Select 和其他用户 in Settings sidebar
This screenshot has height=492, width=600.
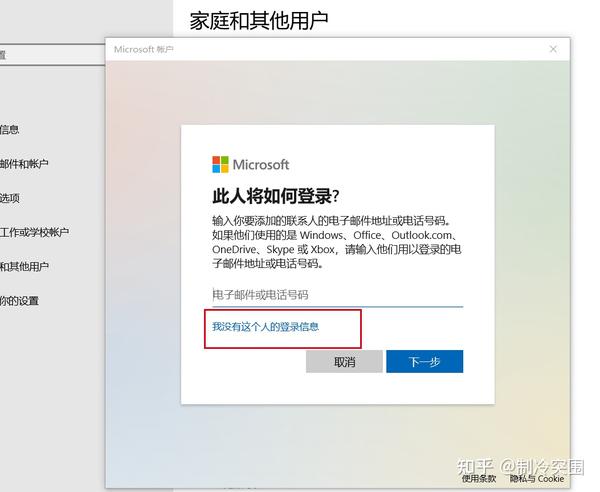pyautogui.click(x=24, y=266)
